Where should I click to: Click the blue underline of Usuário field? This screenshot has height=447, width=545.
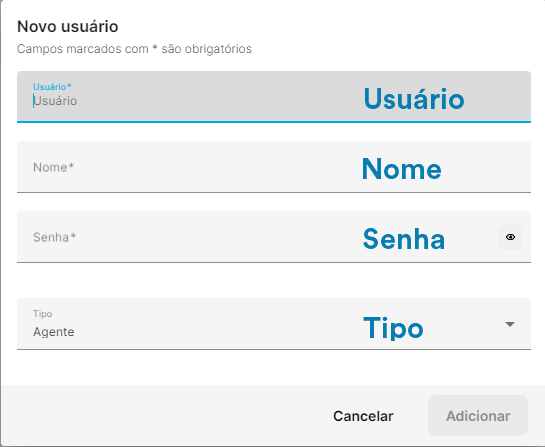(x=274, y=122)
